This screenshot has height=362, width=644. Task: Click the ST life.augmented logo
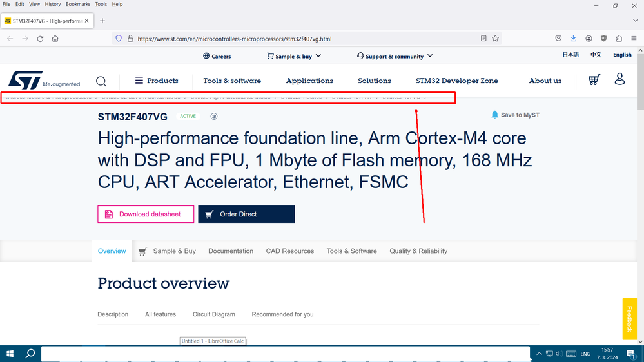[44, 80]
